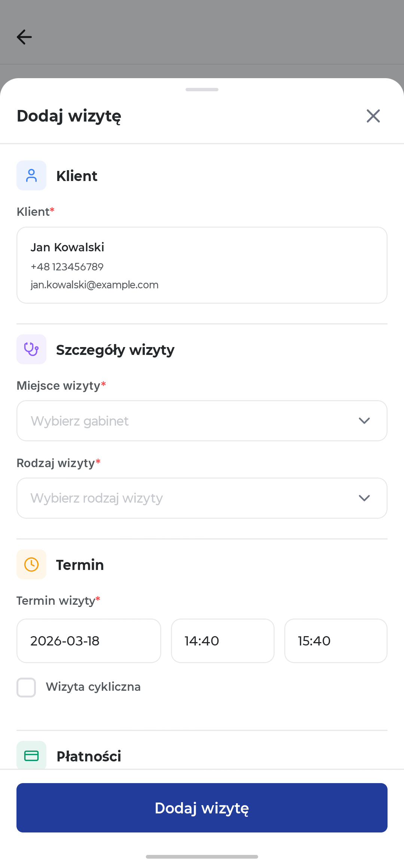
Task: Toggle the Wizyta cykliczna label
Action: pyautogui.click(x=93, y=687)
